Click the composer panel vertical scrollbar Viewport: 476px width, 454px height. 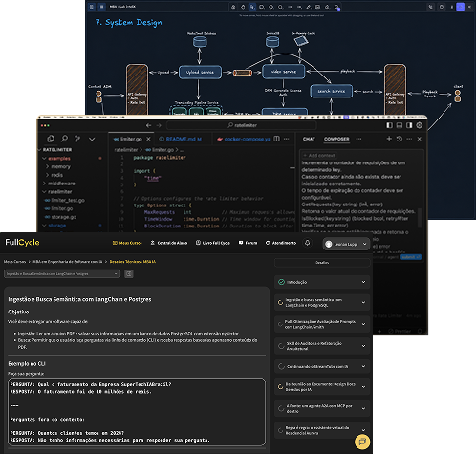pyautogui.click(x=420, y=218)
